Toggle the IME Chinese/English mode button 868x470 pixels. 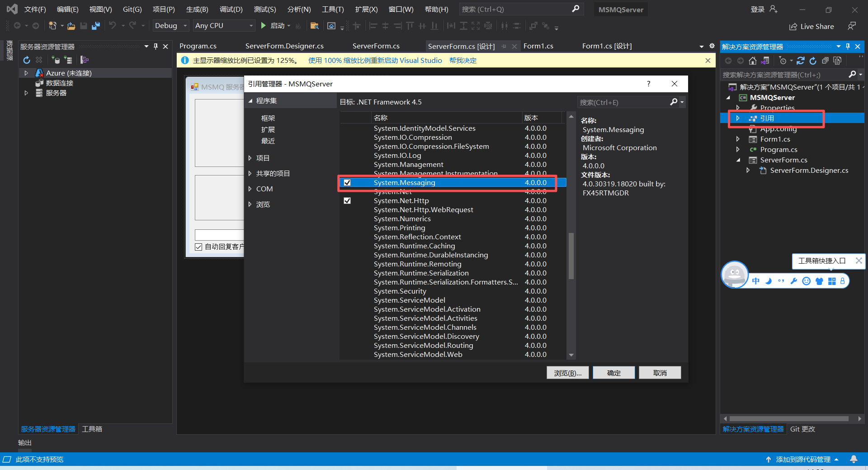pyautogui.click(x=756, y=281)
